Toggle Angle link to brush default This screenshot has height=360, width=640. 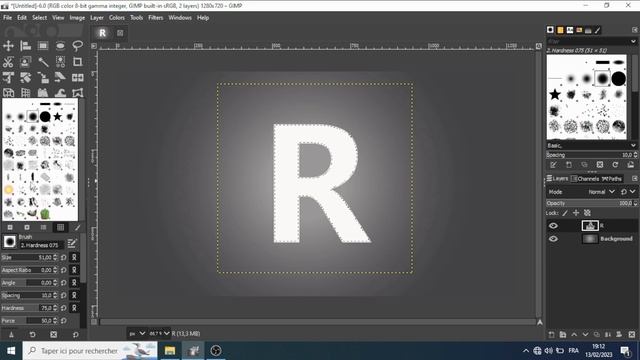(74, 283)
